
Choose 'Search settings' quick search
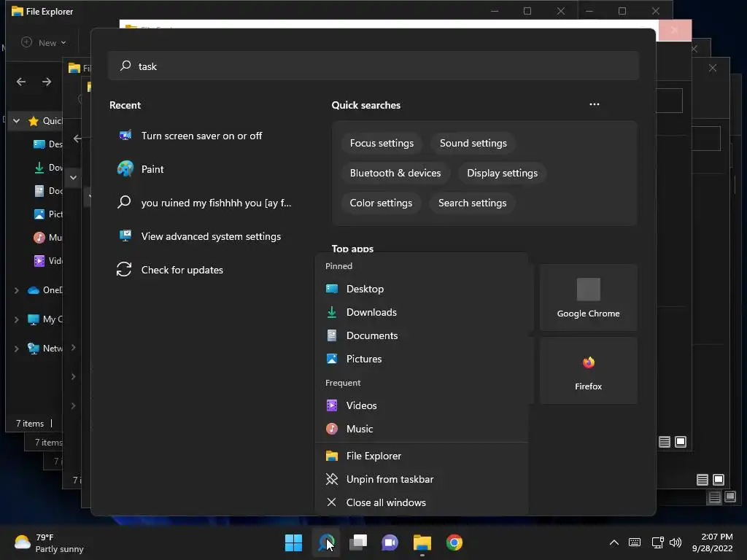(472, 203)
